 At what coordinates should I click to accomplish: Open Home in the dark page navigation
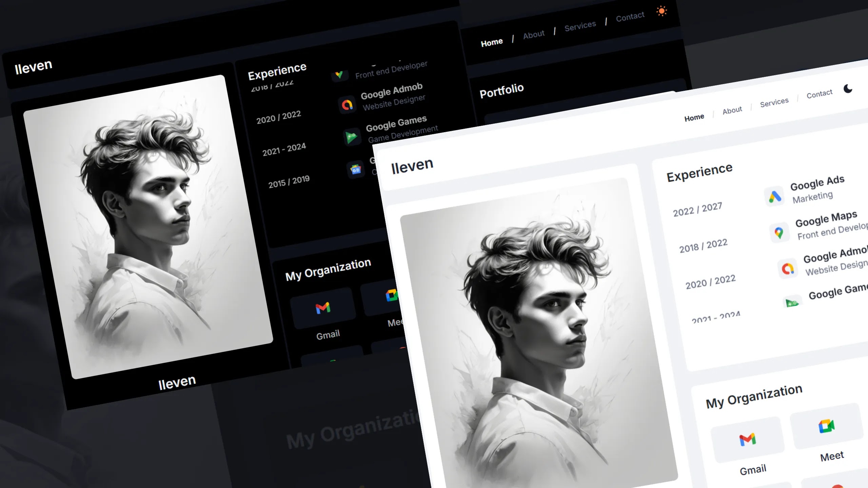(x=492, y=43)
